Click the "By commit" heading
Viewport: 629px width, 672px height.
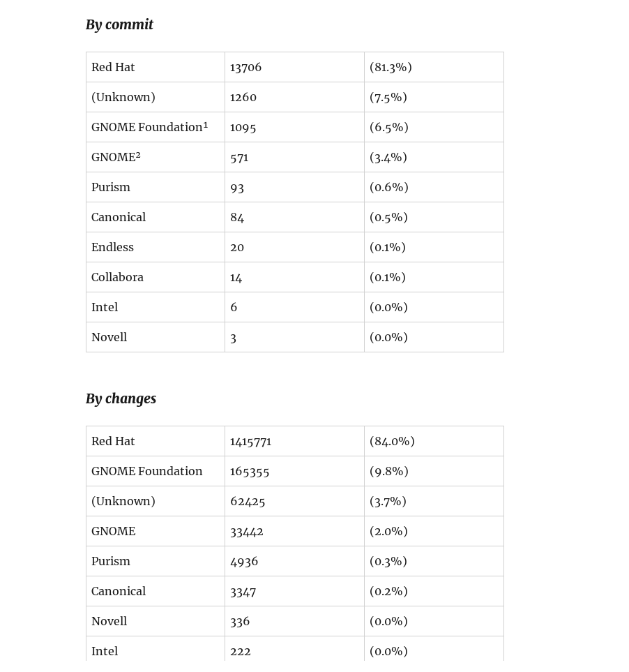119,24
